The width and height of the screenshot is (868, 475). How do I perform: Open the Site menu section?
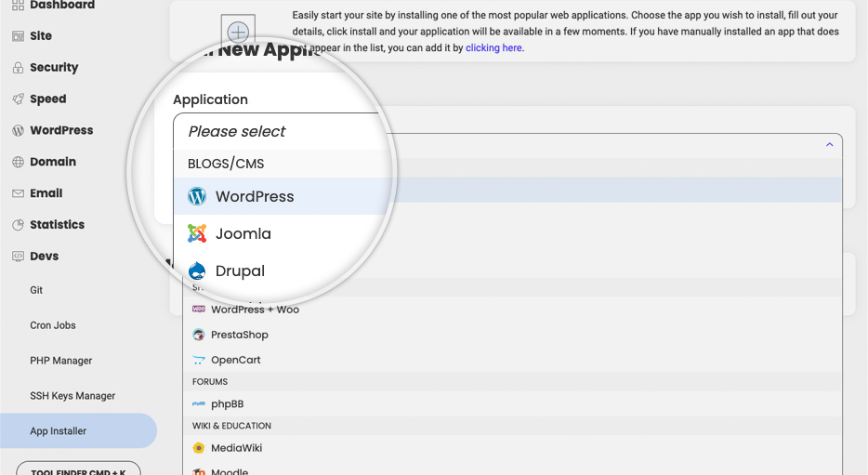click(x=40, y=36)
